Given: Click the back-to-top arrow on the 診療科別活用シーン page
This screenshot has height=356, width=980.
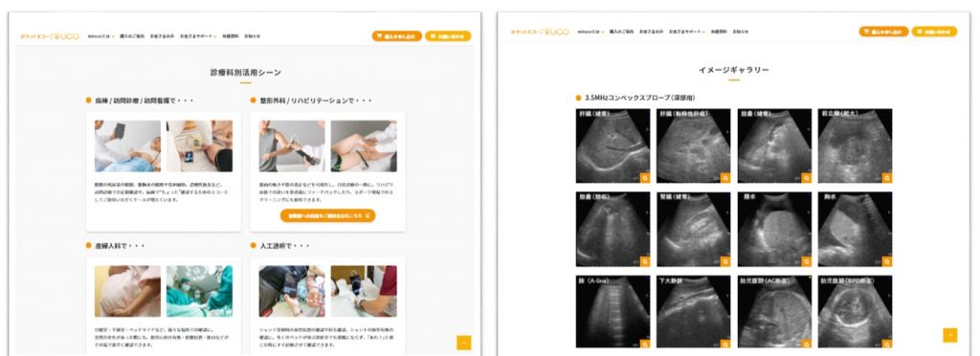Looking at the screenshot, I should [464, 343].
